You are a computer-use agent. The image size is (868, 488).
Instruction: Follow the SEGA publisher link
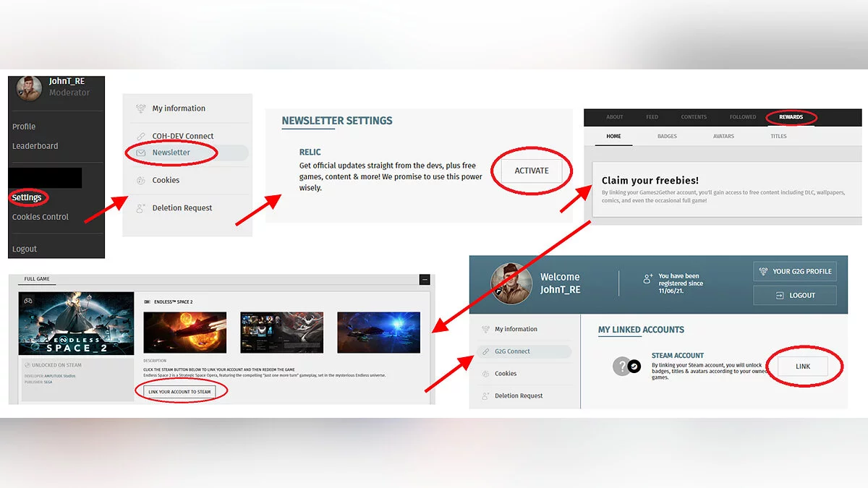pos(48,382)
